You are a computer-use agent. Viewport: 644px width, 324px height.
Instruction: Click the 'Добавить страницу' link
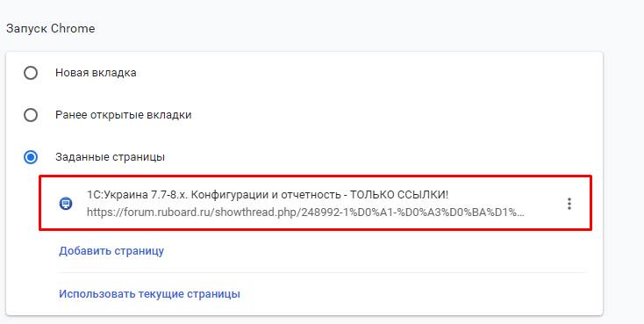point(111,251)
